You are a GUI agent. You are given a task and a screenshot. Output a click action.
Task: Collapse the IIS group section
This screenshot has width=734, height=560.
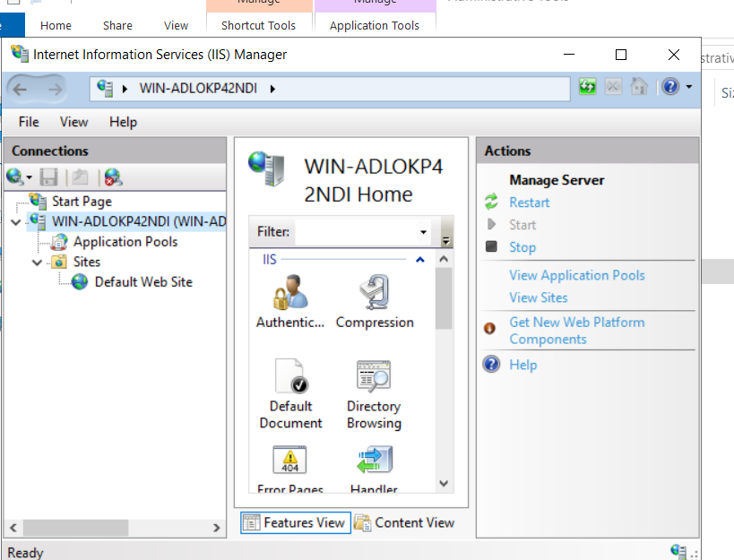[x=420, y=260]
